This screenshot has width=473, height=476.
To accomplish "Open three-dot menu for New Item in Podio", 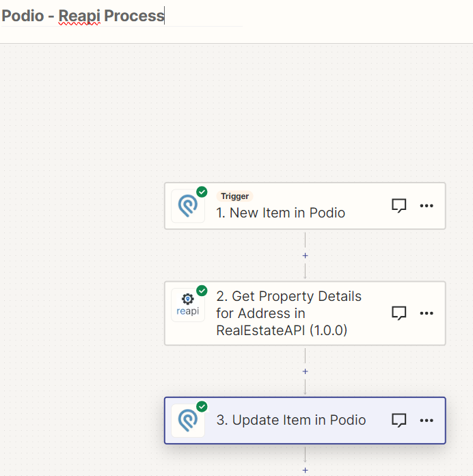I will click(x=427, y=206).
